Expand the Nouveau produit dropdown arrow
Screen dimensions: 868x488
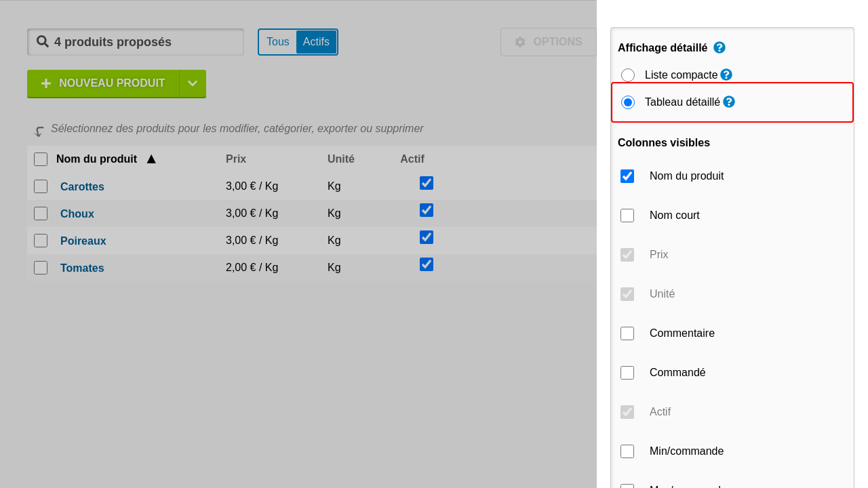pos(193,83)
